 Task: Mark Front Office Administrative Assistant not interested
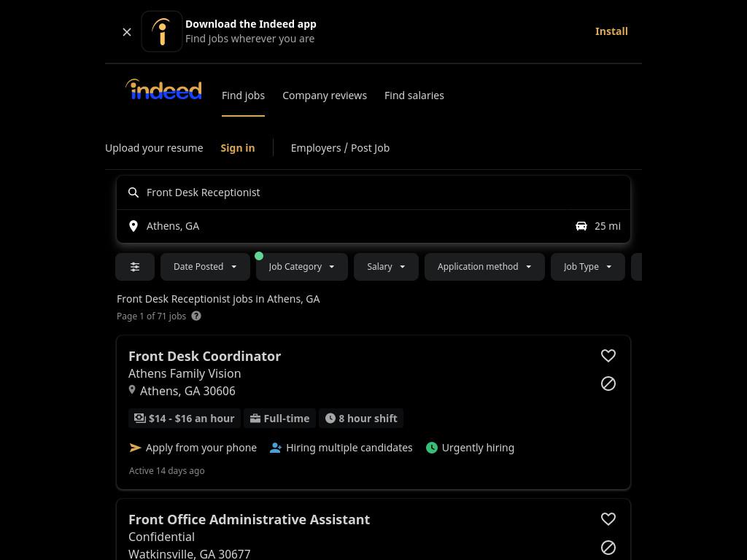pos(608,548)
